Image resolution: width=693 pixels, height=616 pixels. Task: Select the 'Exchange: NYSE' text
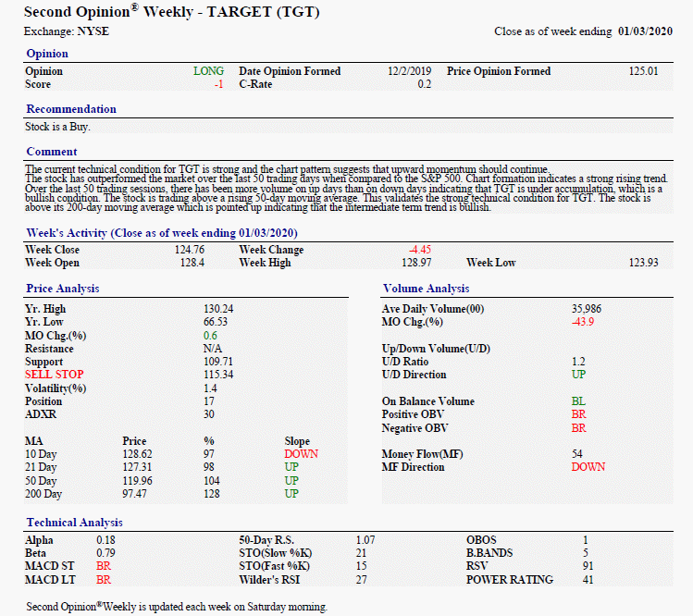(x=67, y=31)
